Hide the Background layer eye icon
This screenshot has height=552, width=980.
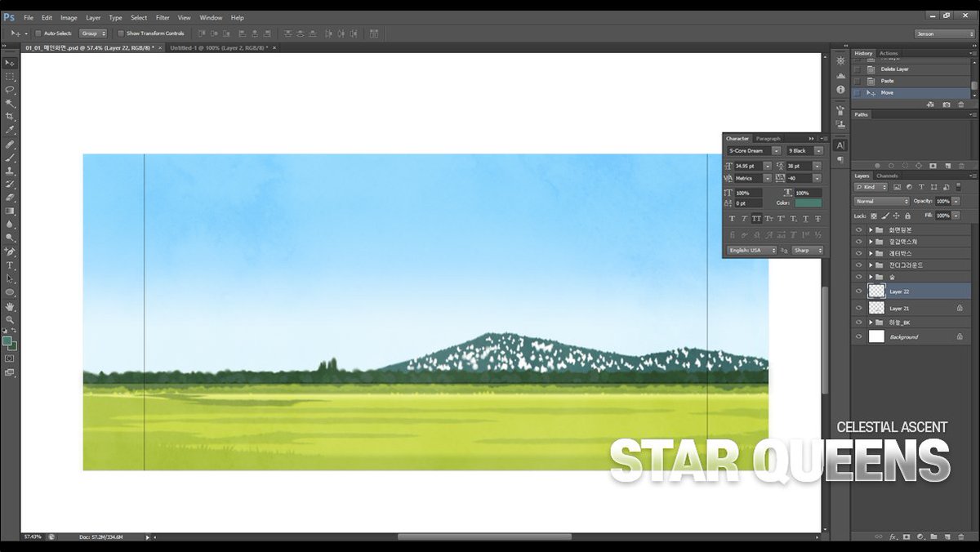pos(858,336)
